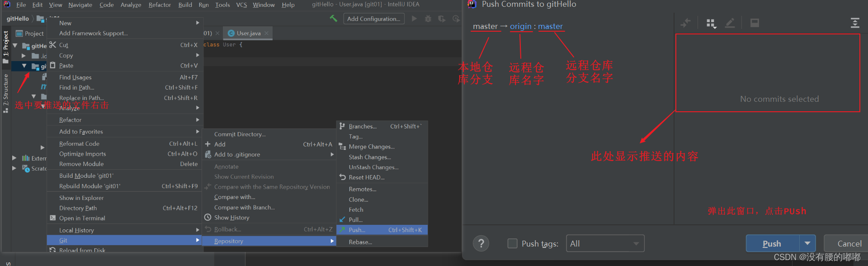Viewport: 868px width, 266px height.
Task: Click the 'class User {' code line
Action: (223, 45)
